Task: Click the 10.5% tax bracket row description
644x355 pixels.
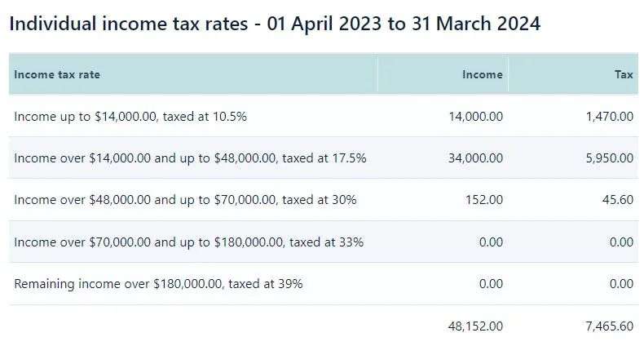Action: (x=130, y=117)
